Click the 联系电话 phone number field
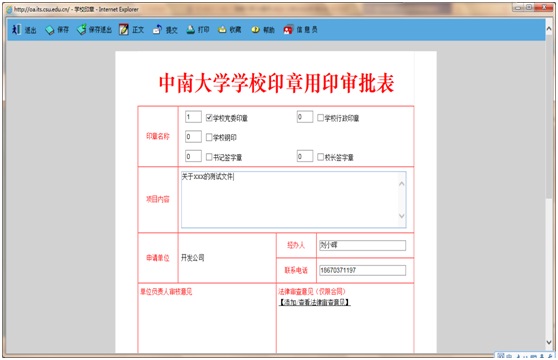 (362, 270)
